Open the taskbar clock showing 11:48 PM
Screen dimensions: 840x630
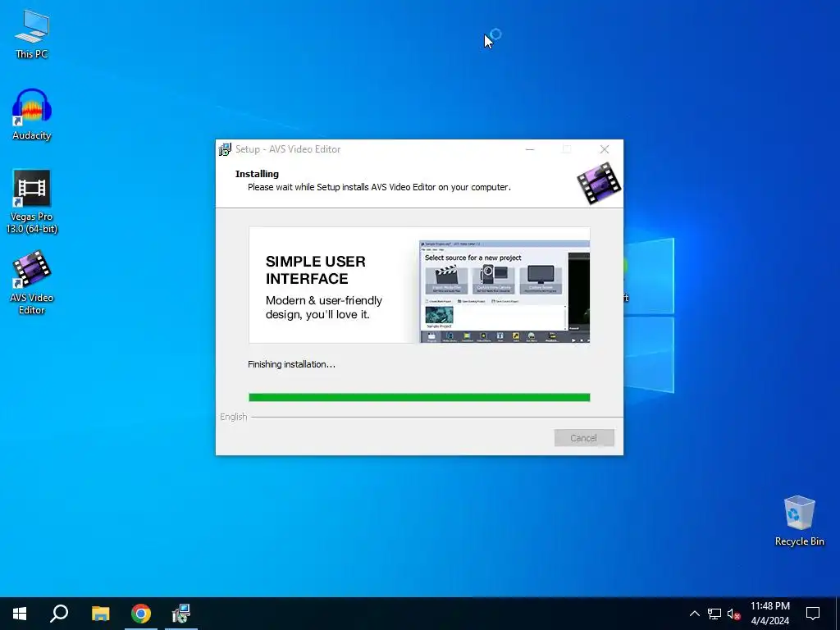tap(769, 614)
